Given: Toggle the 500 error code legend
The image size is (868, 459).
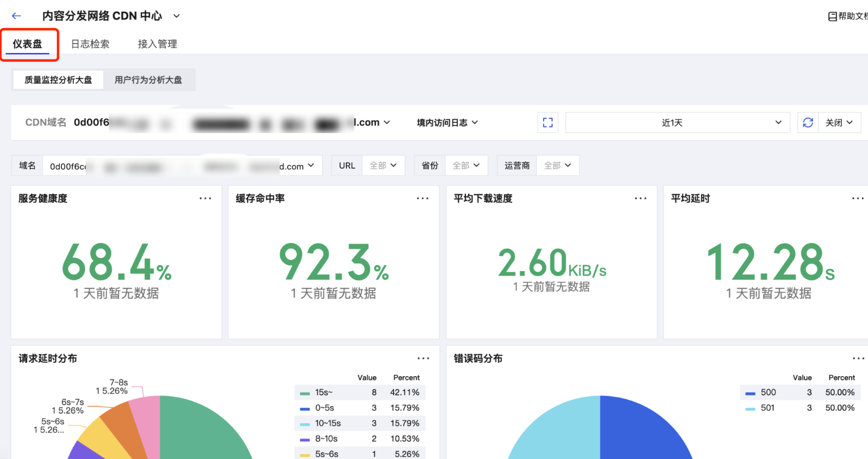Looking at the screenshot, I should 767,393.
